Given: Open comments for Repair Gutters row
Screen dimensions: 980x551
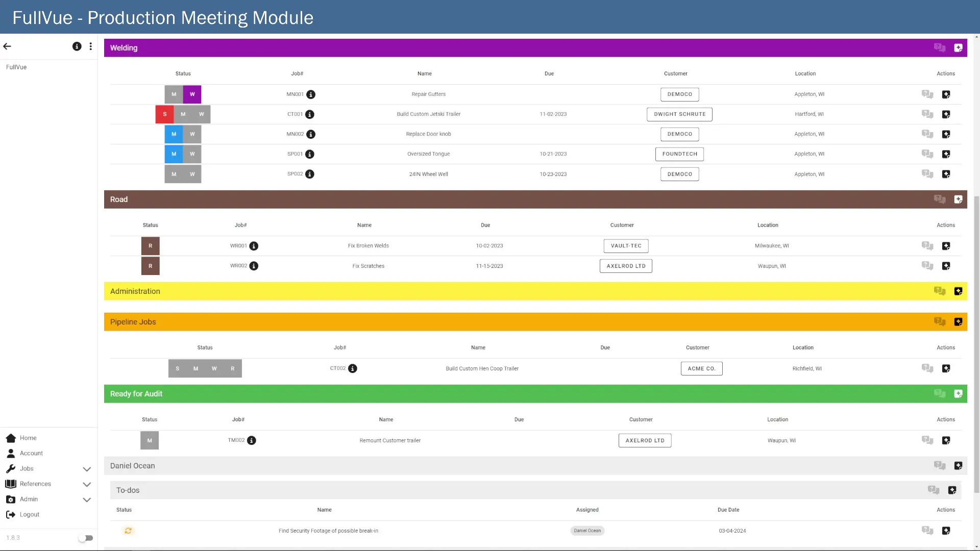Looking at the screenshot, I should tap(927, 94).
